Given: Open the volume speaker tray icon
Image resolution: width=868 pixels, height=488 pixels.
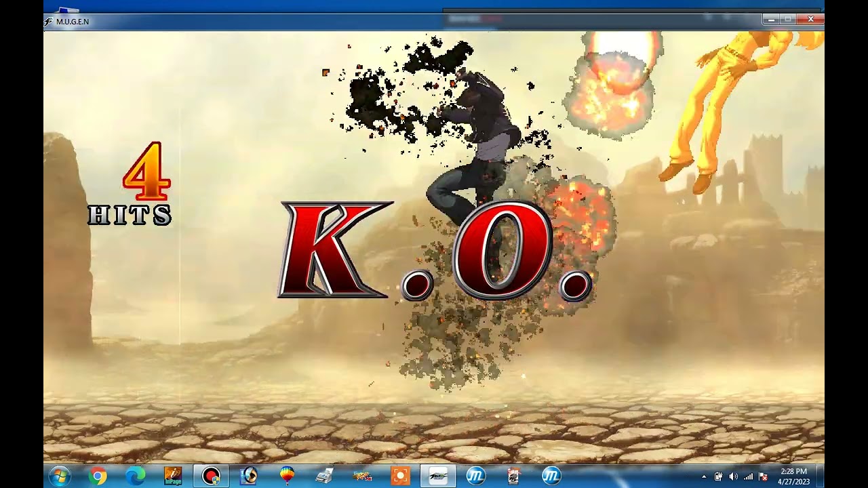Looking at the screenshot, I should click(x=733, y=476).
